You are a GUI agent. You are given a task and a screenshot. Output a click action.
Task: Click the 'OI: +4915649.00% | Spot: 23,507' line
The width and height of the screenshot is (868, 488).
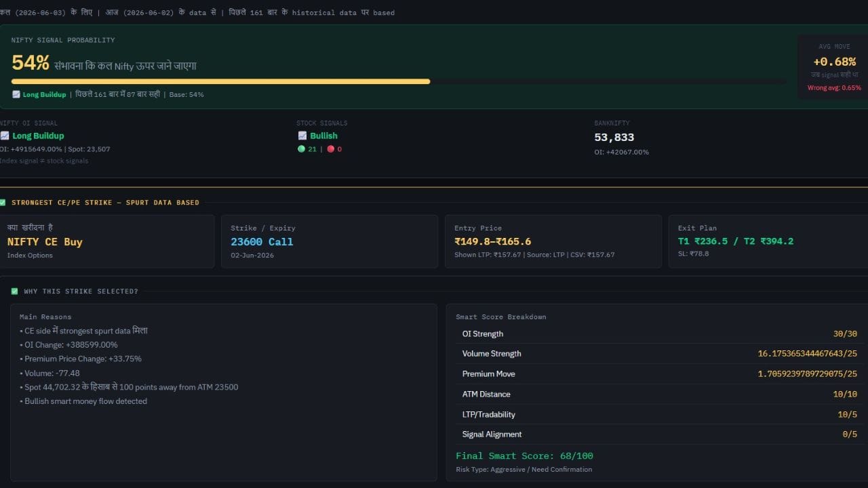(55, 149)
